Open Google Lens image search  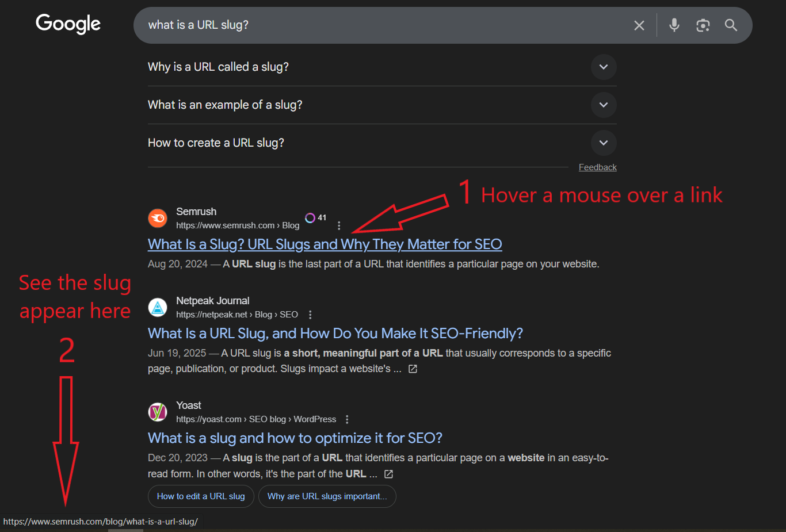pos(703,25)
